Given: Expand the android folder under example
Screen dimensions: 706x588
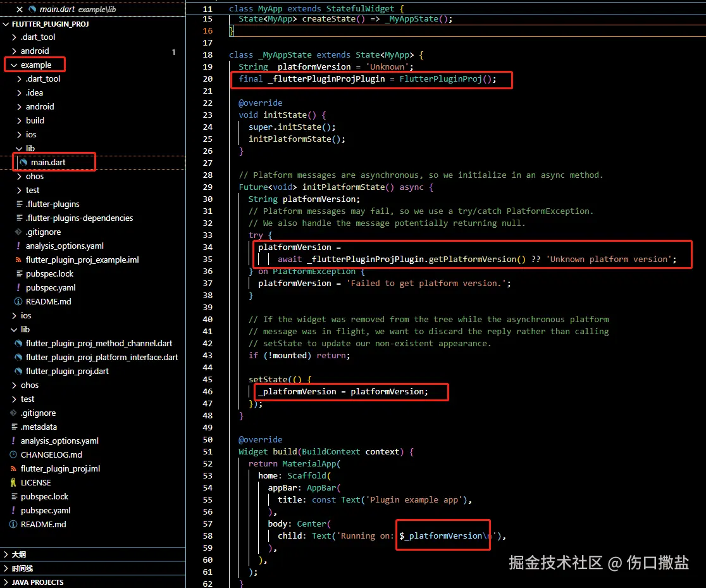Looking at the screenshot, I should point(19,107).
